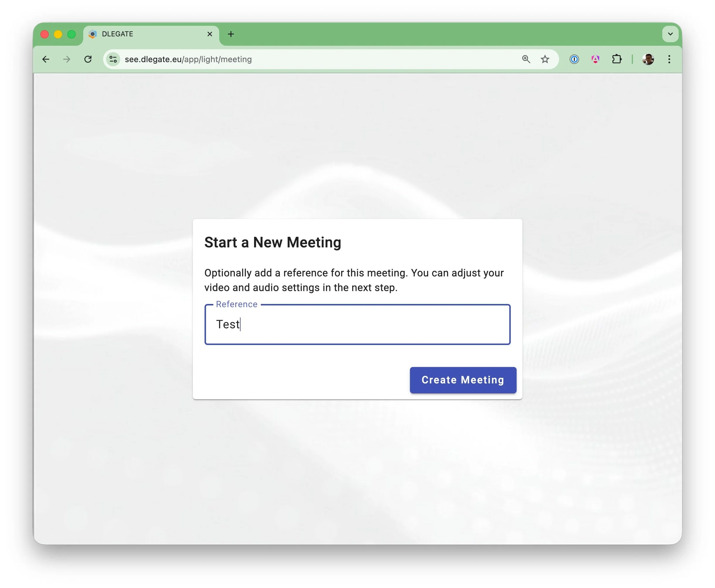Reload the page
Image resolution: width=715 pixels, height=588 pixels.
[x=88, y=59]
